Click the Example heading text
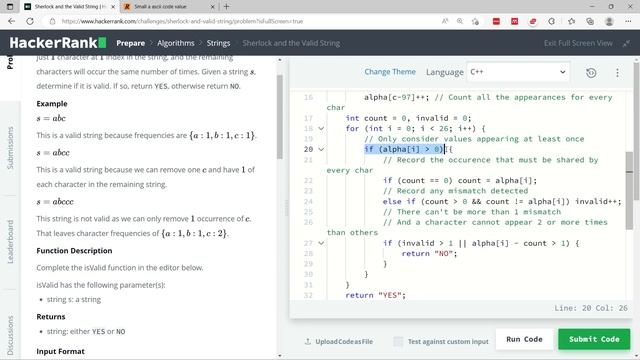Image resolution: width=640 pixels, height=360 pixels. tap(52, 104)
